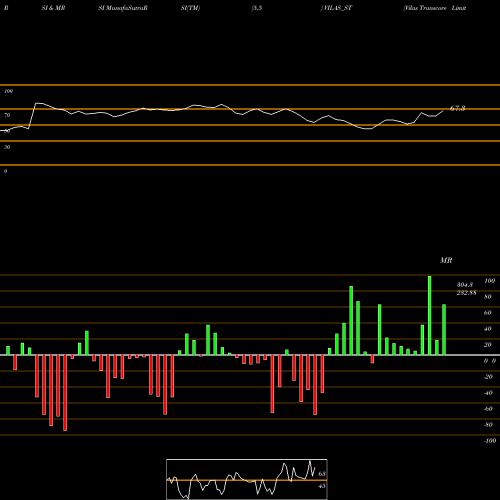
Task: Click the 63 label in thumbnail chart
Action: [x=322, y=474]
